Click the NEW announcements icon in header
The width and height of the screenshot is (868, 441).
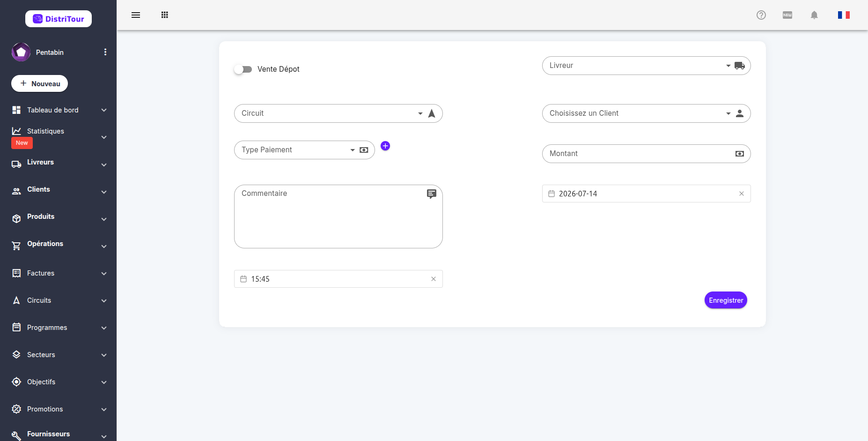coord(787,15)
